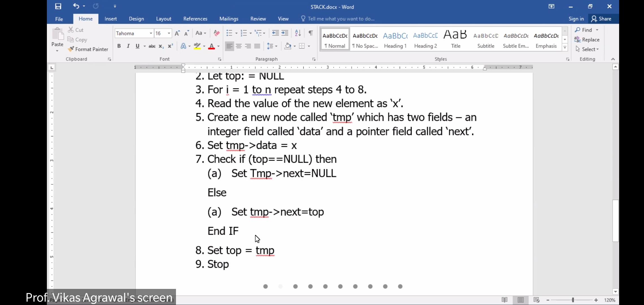644x305 pixels.
Task: Click the Tell me search box
Action: point(341,19)
